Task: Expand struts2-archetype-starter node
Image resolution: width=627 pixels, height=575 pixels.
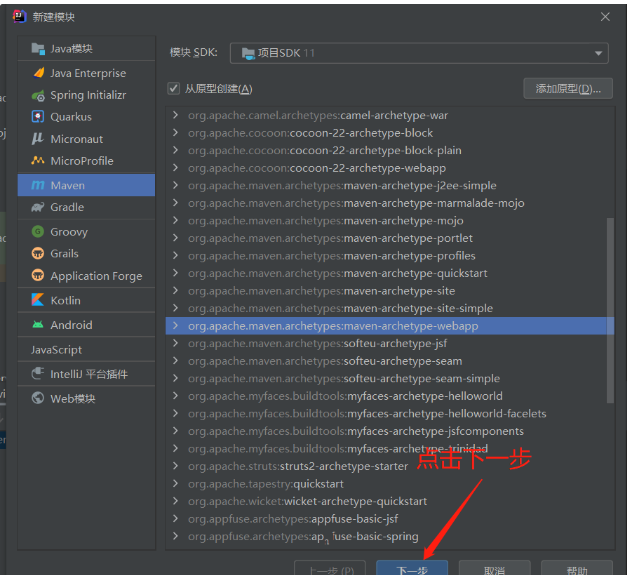Action: 175,466
